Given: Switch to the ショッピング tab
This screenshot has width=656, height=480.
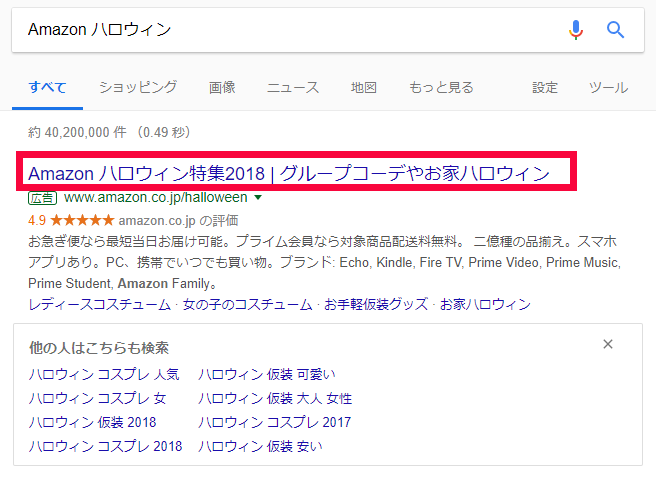Looking at the screenshot, I should coord(138,87).
